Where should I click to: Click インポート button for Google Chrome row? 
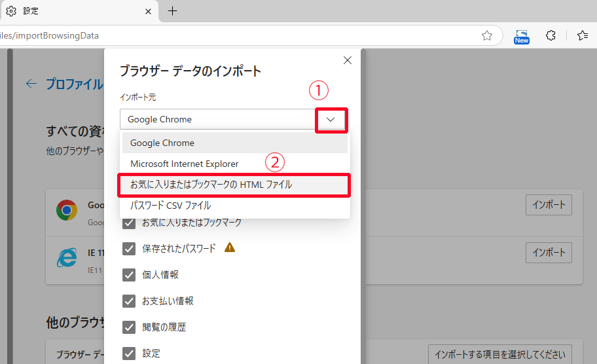pyautogui.click(x=549, y=205)
